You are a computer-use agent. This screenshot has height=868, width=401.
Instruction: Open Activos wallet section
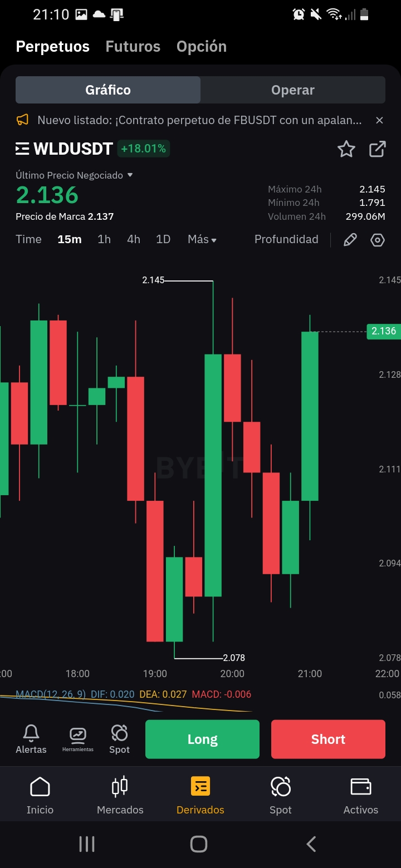[x=361, y=796]
